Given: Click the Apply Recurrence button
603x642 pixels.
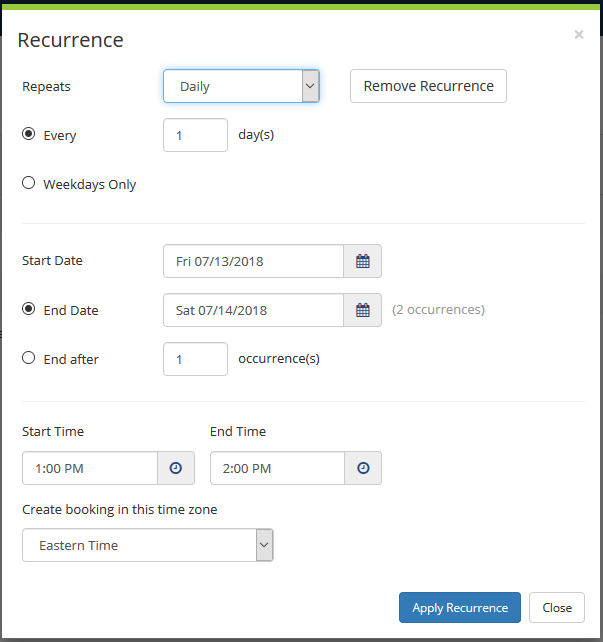Looking at the screenshot, I should point(460,608).
